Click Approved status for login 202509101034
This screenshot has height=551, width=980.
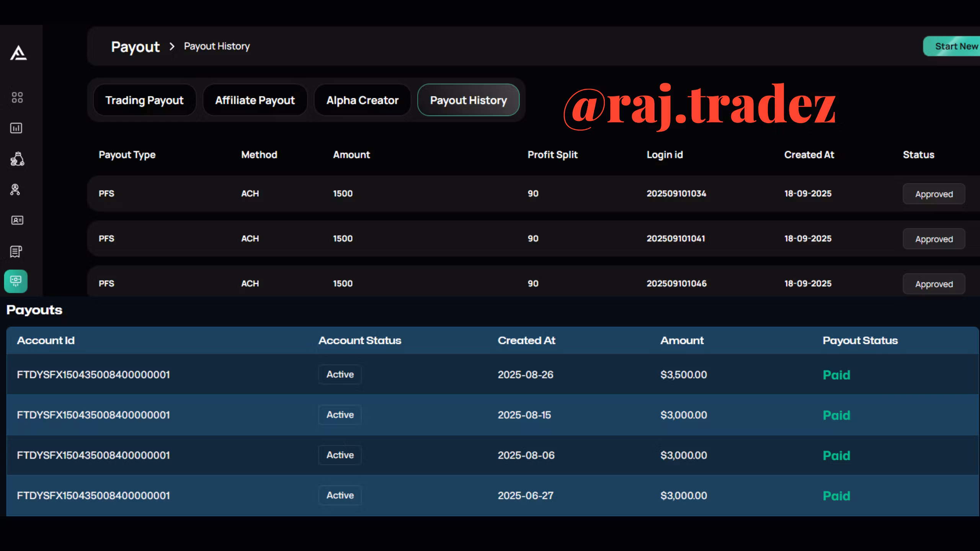coord(934,194)
